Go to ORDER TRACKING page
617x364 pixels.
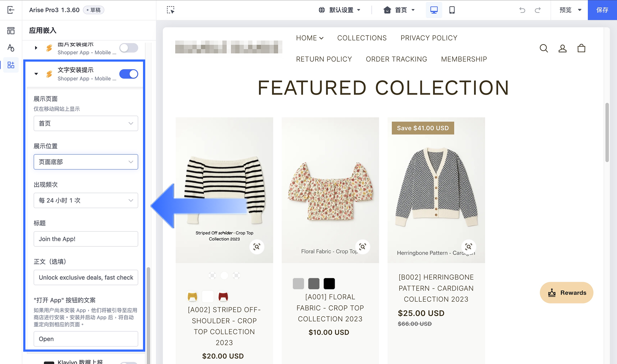[x=396, y=59]
